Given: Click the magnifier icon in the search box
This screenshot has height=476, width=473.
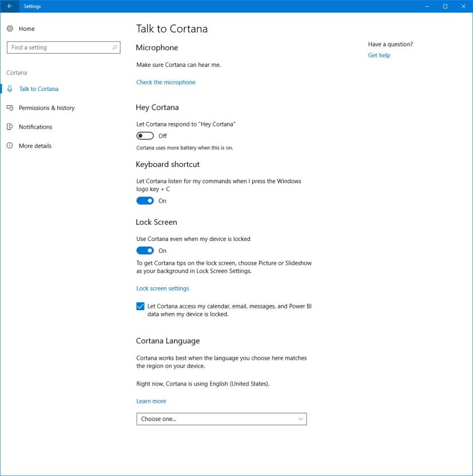Looking at the screenshot, I should 114,47.
